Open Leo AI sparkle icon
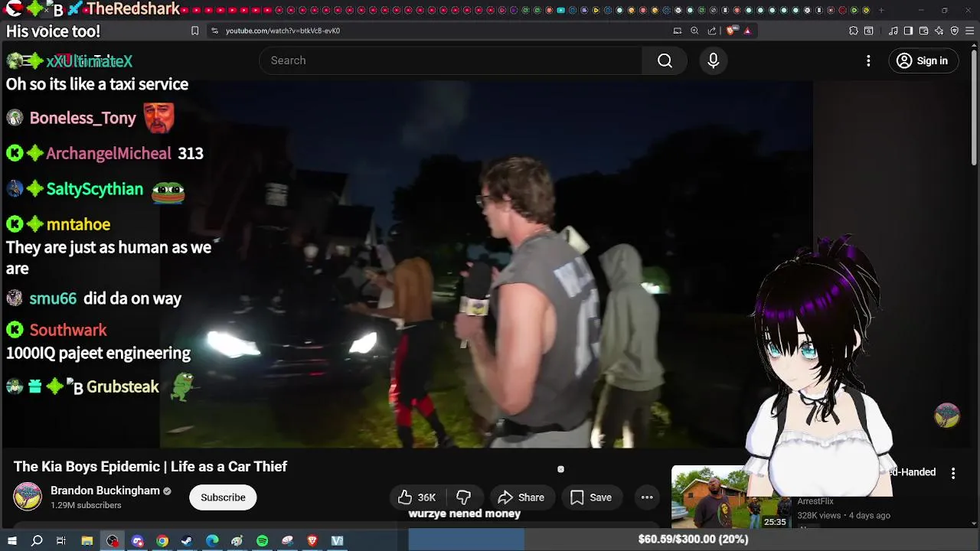 click(x=939, y=31)
